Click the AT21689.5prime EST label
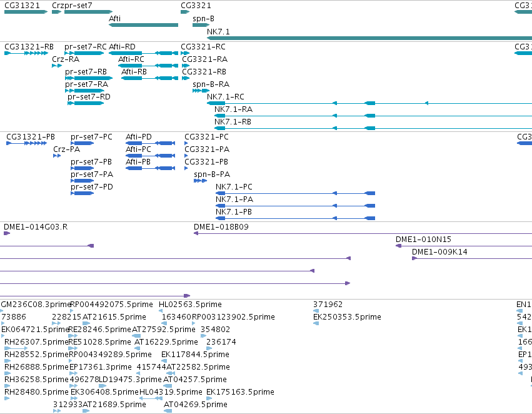Image resolution: width=532 pixels, height=414 pixels. coord(114,405)
